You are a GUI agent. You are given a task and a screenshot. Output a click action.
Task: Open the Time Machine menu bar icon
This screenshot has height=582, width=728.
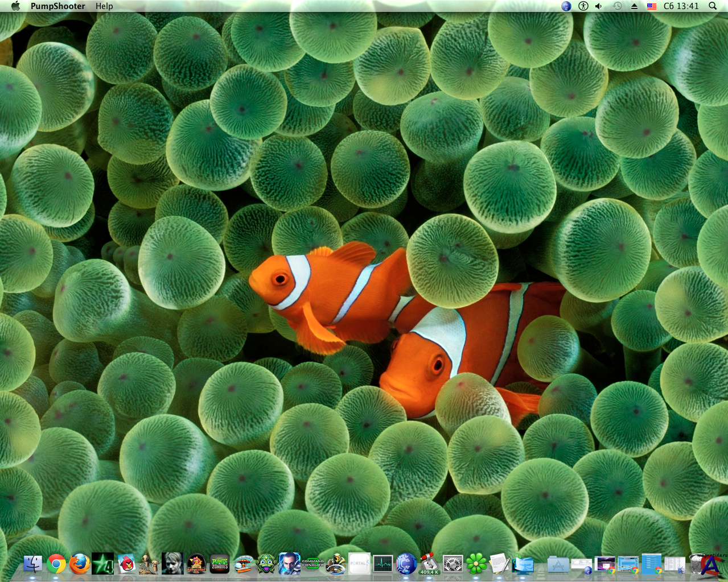click(618, 6)
